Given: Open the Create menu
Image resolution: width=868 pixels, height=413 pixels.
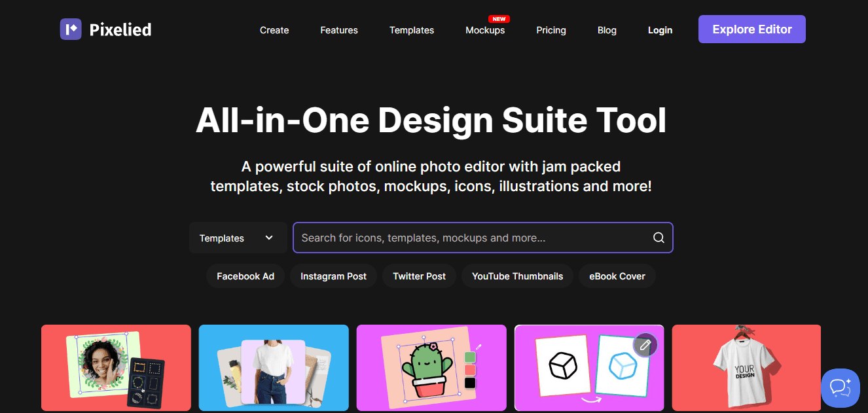Looking at the screenshot, I should coord(274,30).
